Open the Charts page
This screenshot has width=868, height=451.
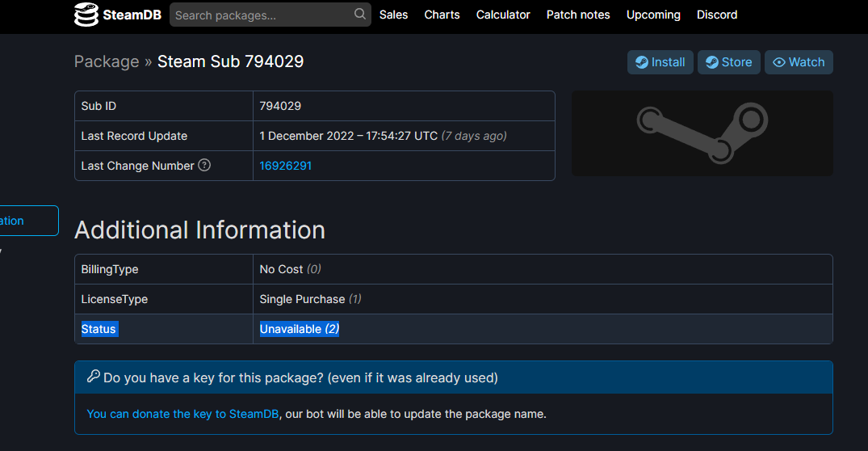point(442,15)
